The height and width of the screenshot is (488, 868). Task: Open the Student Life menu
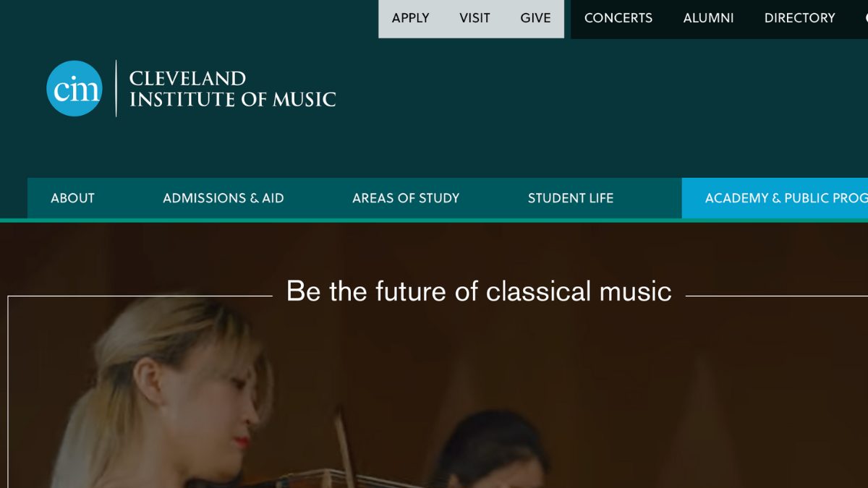click(x=570, y=198)
